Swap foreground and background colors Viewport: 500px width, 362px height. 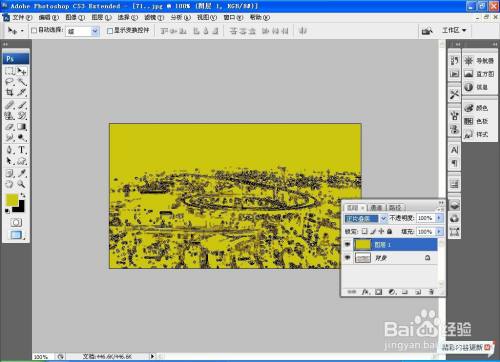pos(23,195)
